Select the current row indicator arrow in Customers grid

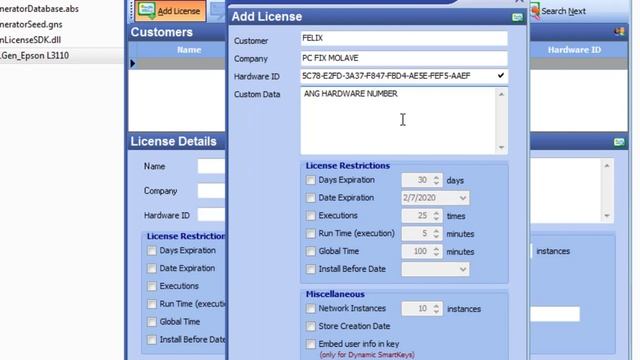tap(133, 63)
